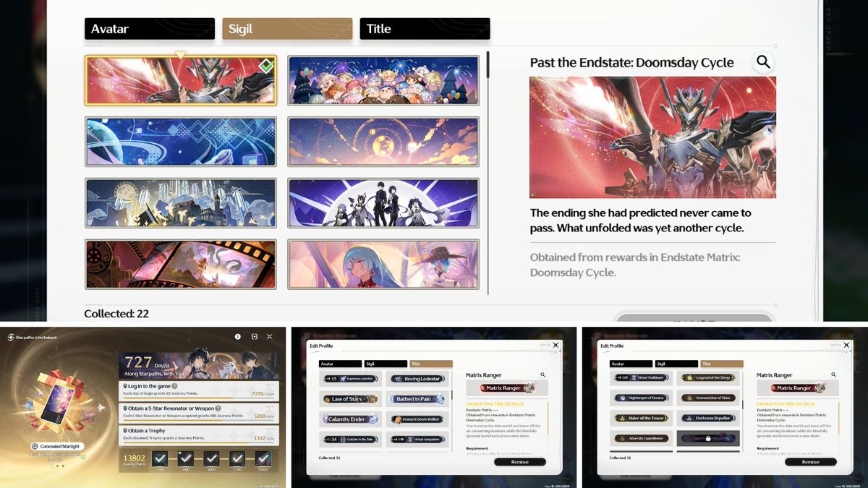Select the Title tab in the Ruler of the Tower panel
Viewport: 868px width, 488px height.
point(722,364)
